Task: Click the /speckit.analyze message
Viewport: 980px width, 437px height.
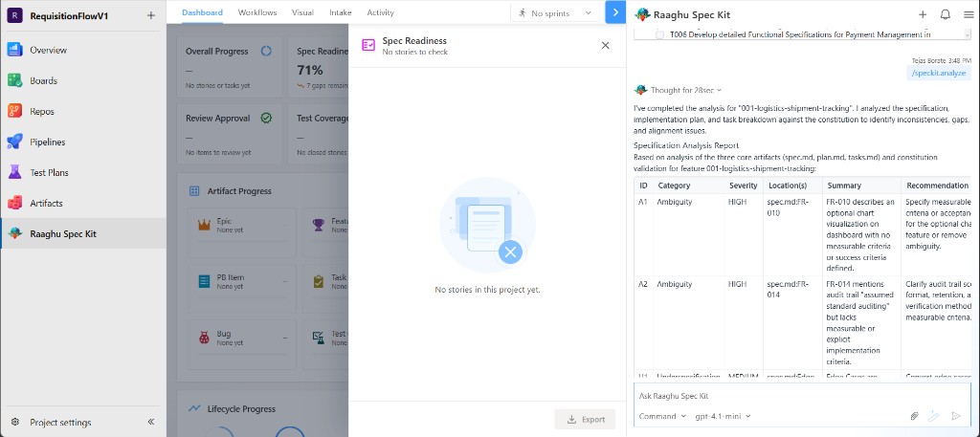Action: [939, 73]
